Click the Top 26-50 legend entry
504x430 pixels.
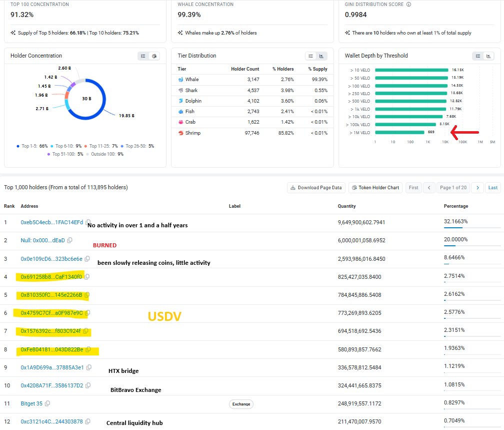137,146
